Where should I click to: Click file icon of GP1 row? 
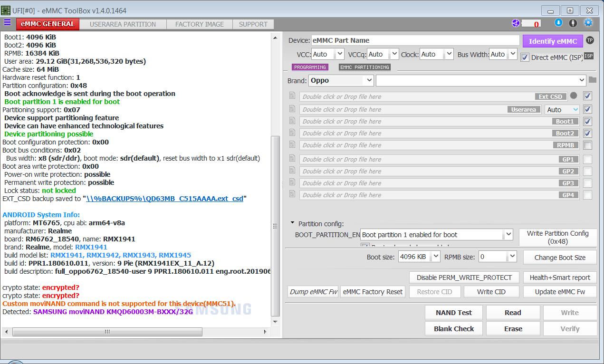(292, 159)
